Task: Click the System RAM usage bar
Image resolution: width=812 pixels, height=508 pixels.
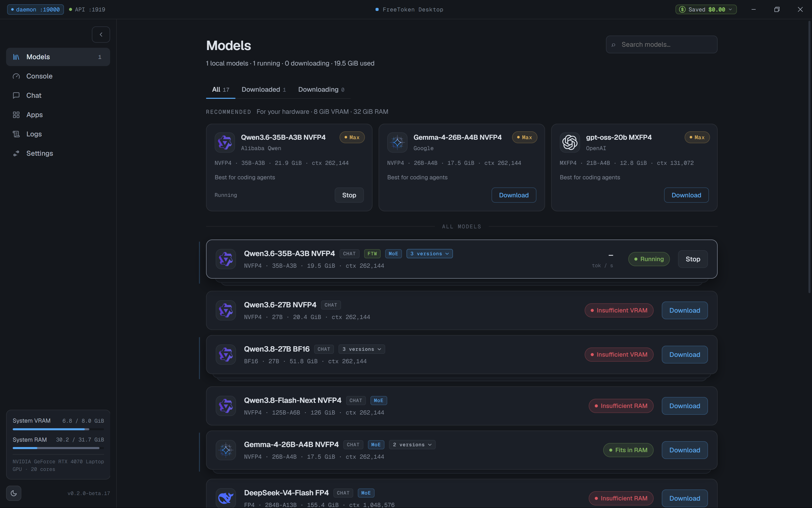Action: [58, 448]
